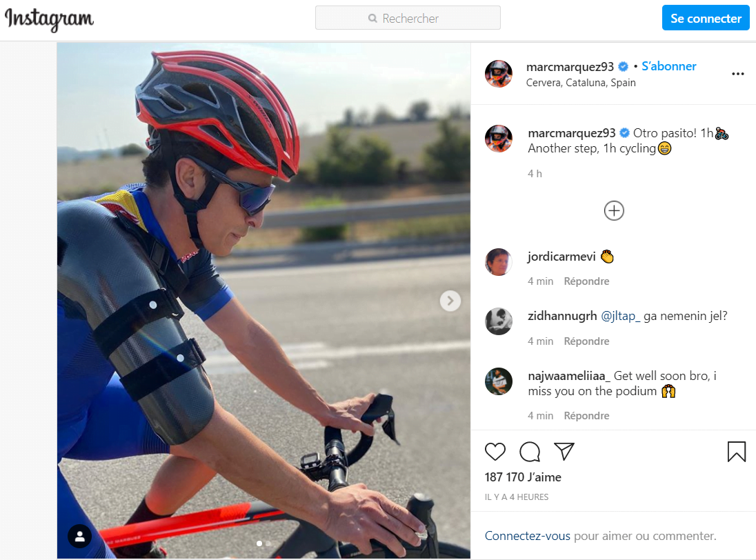Click the share paper plane icon

[x=564, y=452]
